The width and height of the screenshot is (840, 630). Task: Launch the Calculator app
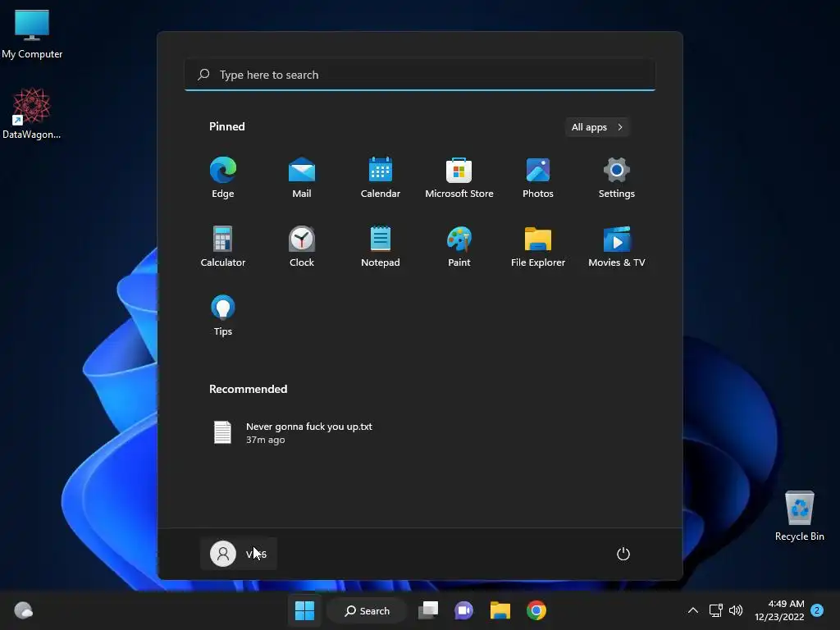click(x=223, y=246)
